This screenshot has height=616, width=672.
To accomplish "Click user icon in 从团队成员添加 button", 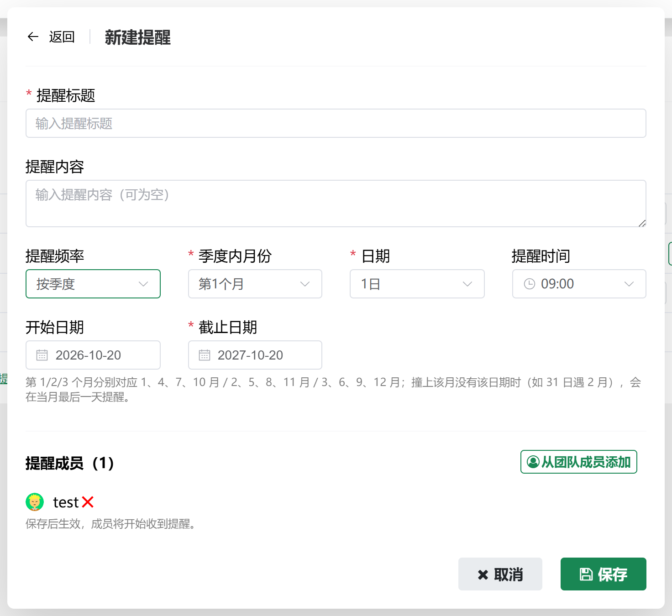I will point(533,462).
